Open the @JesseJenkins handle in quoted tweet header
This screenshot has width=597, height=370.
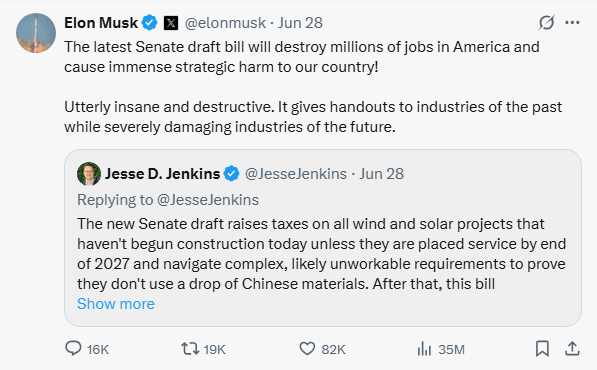[296, 174]
